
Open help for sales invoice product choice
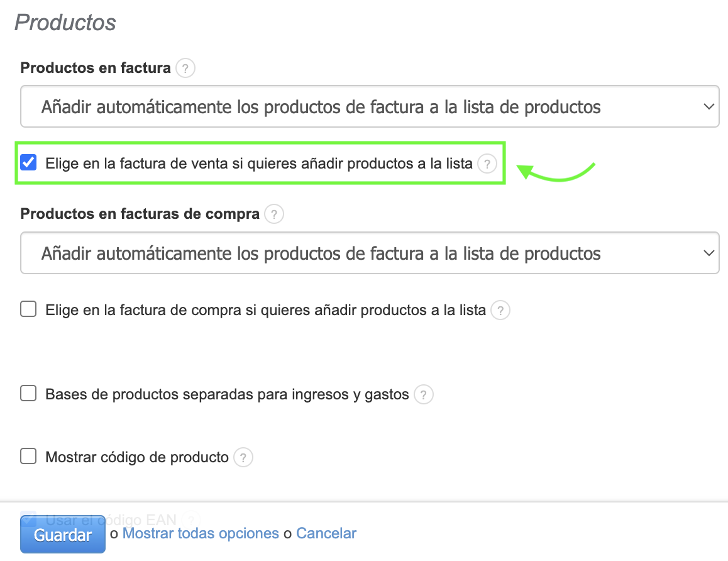coord(487,164)
